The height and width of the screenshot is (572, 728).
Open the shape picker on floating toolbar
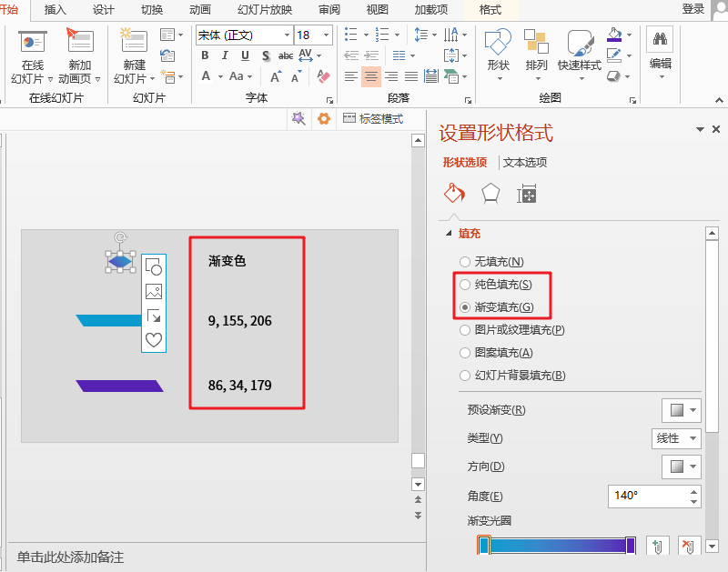[x=154, y=267]
